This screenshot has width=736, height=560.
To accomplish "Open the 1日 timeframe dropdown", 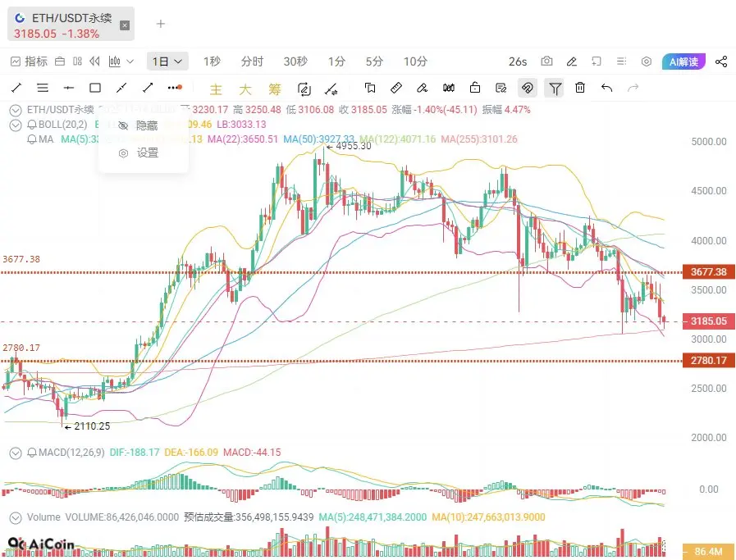I will (167, 61).
